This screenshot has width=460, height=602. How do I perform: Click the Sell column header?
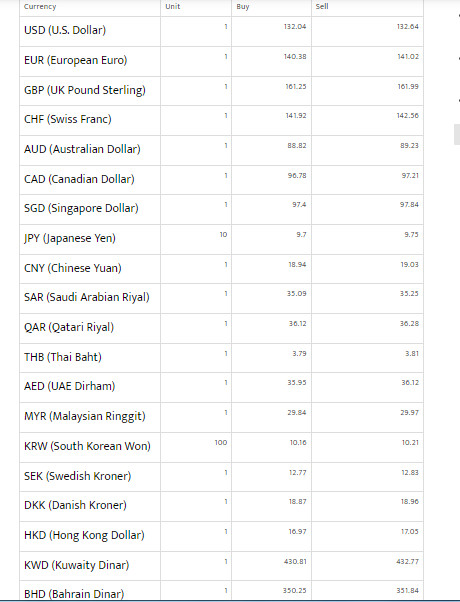click(322, 7)
